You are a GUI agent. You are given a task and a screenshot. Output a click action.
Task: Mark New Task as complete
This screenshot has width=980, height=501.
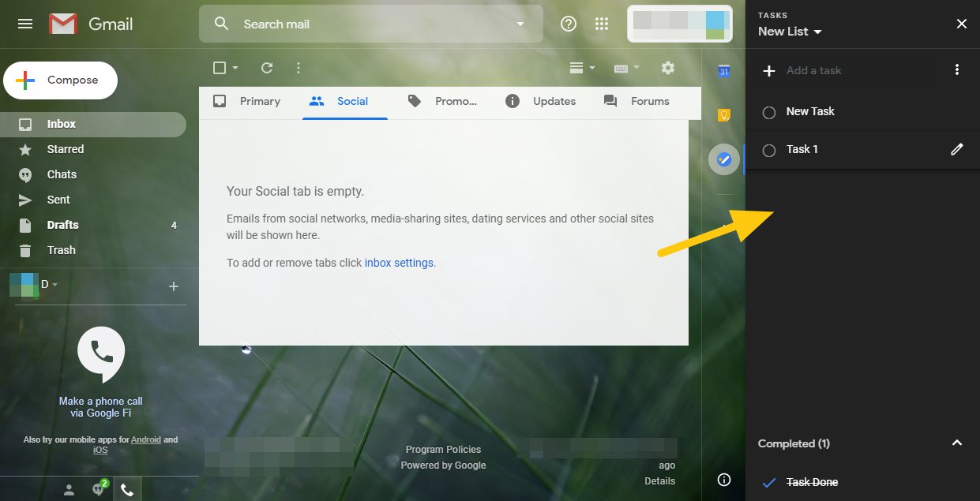coord(768,112)
